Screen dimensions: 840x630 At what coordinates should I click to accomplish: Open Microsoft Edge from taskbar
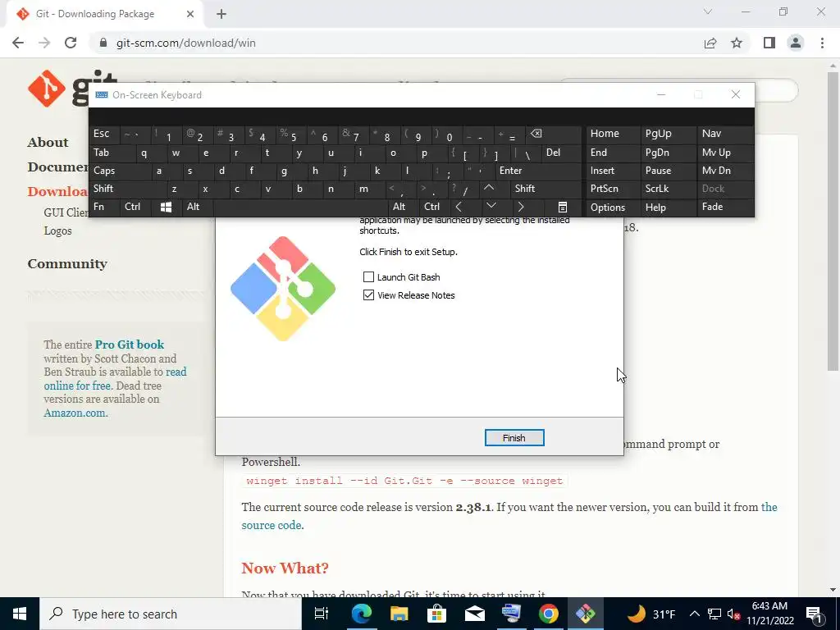click(x=362, y=614)
